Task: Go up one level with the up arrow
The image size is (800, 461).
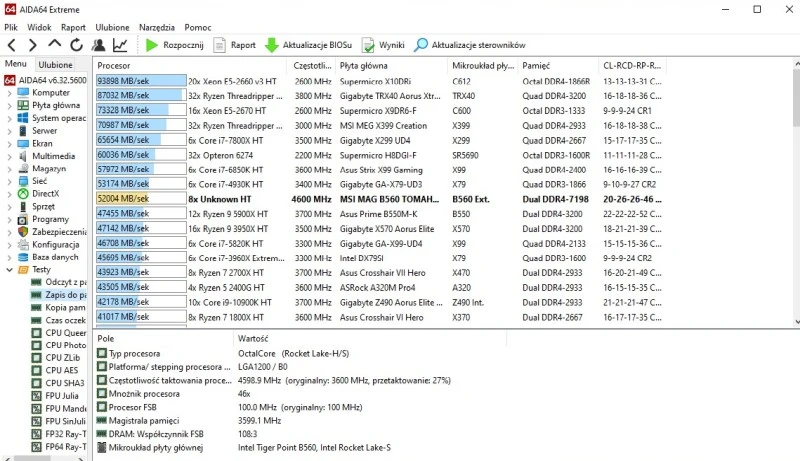Action: point(55,45)
